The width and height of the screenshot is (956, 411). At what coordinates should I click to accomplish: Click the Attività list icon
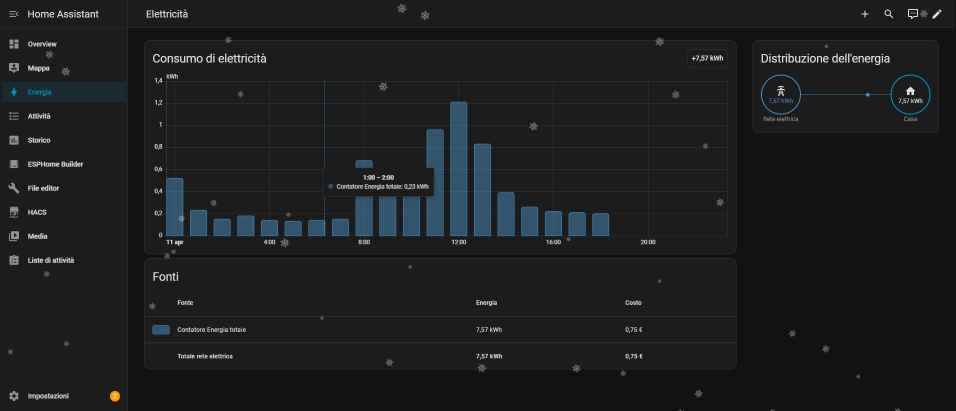[x=14, y=116]
